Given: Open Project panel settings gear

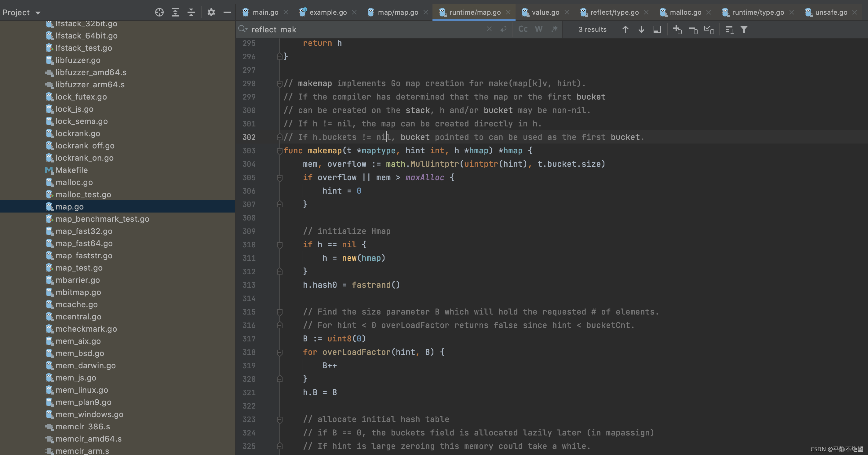Looking at the screenshot, I should pos(211,12).
